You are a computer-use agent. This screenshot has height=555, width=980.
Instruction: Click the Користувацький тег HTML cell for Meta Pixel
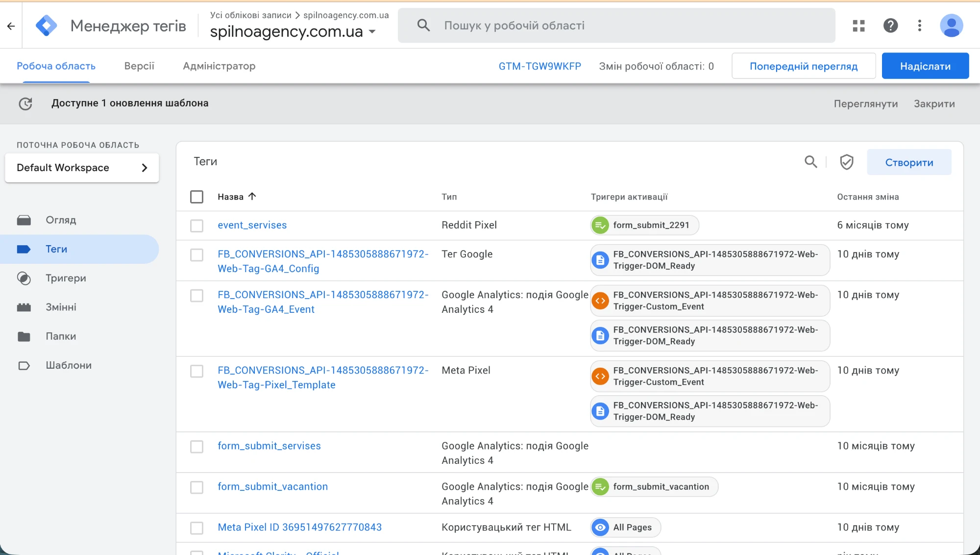[x=506, y=527]
